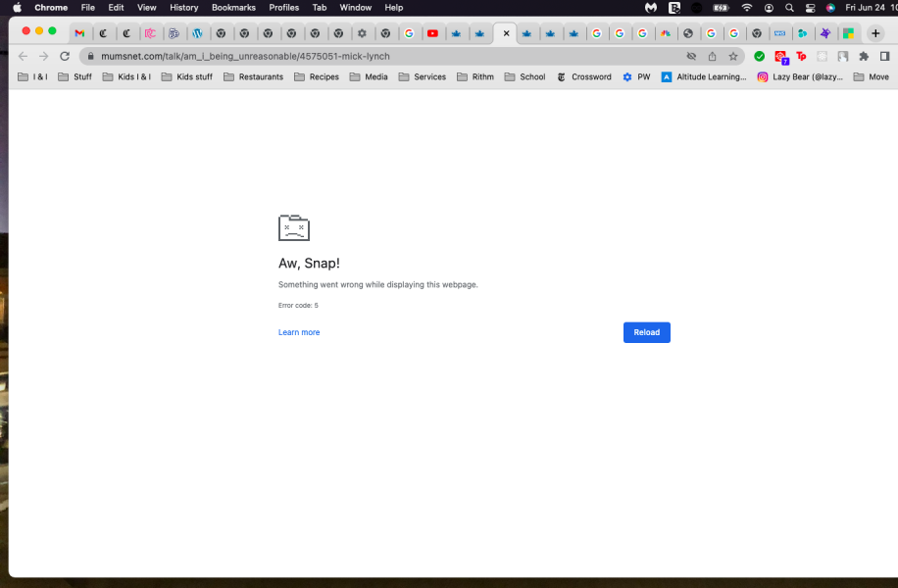Screen dimensions: 898x588
Task: Bookmark this page with the star icon
Action: coord(733,57)
